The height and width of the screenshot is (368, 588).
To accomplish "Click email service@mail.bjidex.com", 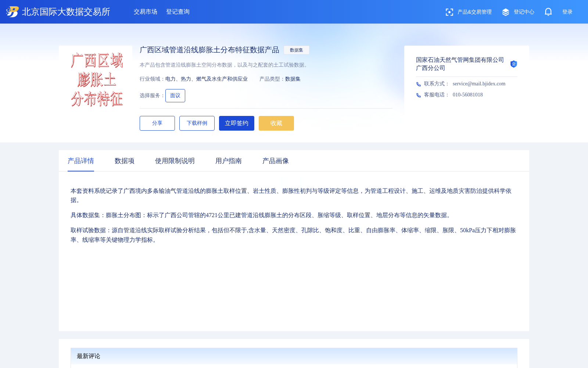I will click(479, 84).
